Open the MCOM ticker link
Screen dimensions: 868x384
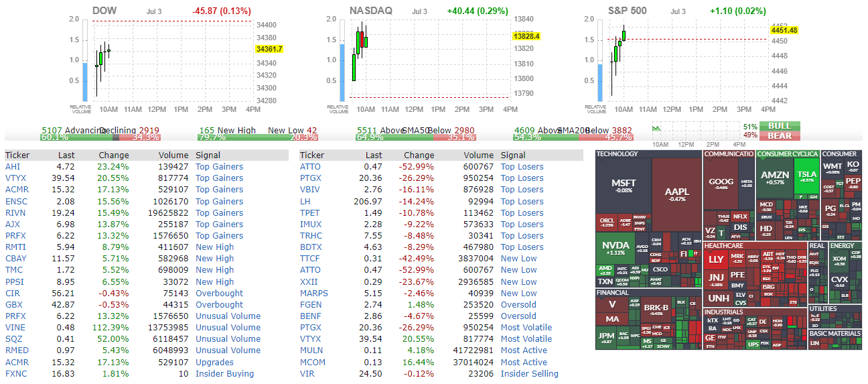click(x=312, y=362)
